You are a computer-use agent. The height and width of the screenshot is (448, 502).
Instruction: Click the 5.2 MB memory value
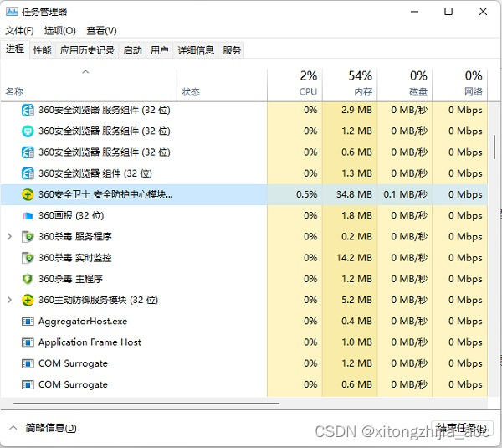coord(356,300)
